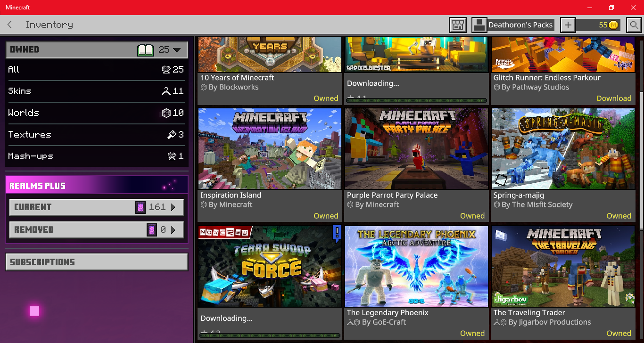Click the Deathoron's Packs label
644x343 pixels.
click(520, 25)
